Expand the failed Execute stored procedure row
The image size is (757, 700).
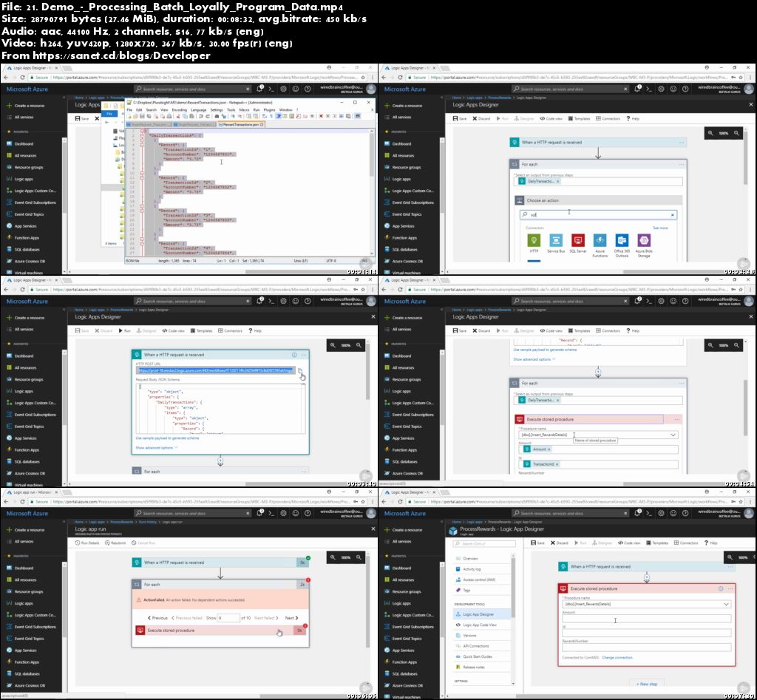click(220, 631)
